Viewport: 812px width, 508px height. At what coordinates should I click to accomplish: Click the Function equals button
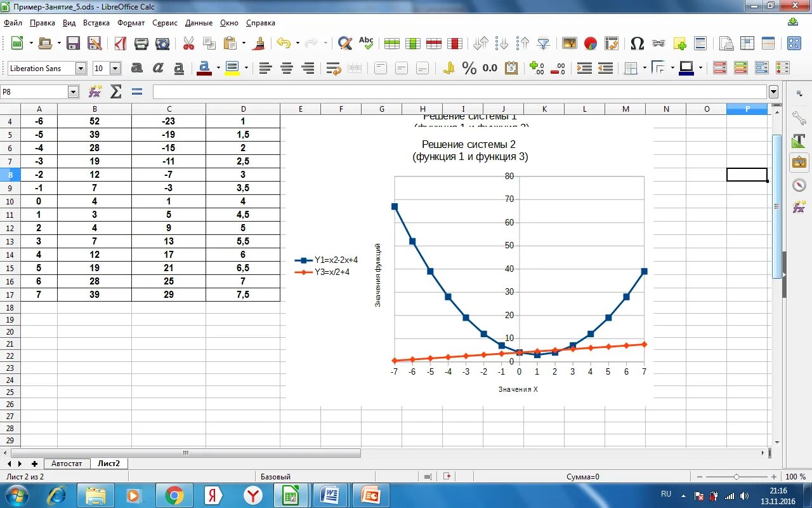tap(137, 92)
